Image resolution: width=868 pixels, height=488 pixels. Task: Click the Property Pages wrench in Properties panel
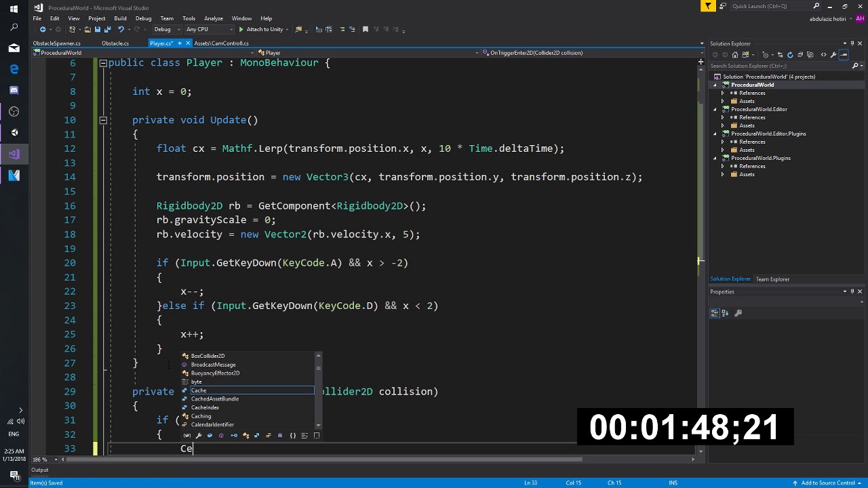738,312
